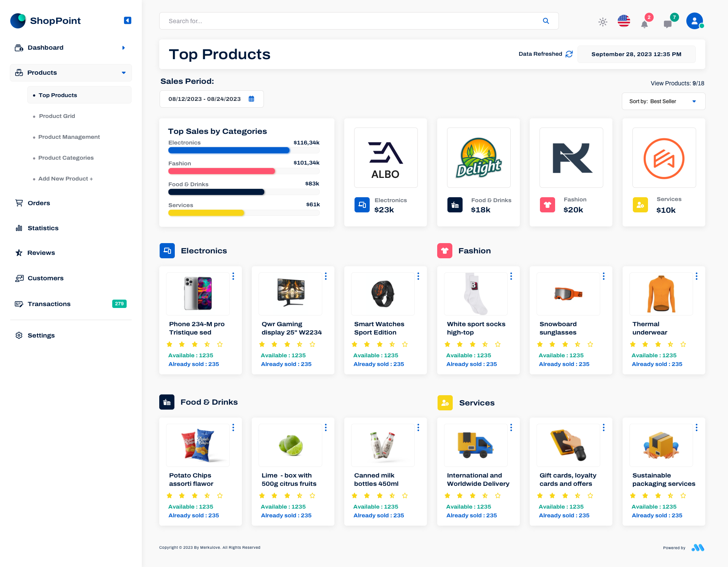Open Reviews from the sidebar
The width and height of the screenshot is (728, 567).
[x=41, y=253]
